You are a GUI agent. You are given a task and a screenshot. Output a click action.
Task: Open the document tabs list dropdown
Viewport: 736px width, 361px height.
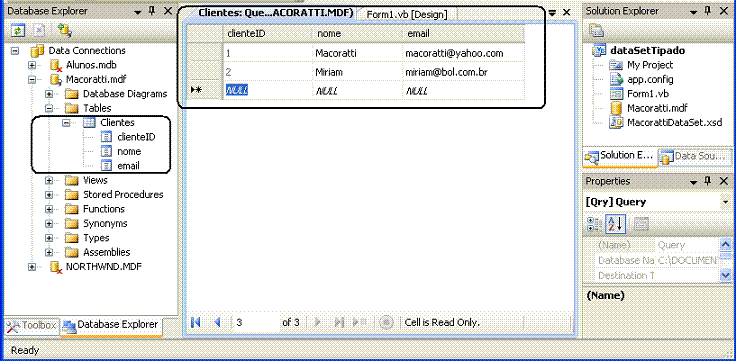coord(552,13)
